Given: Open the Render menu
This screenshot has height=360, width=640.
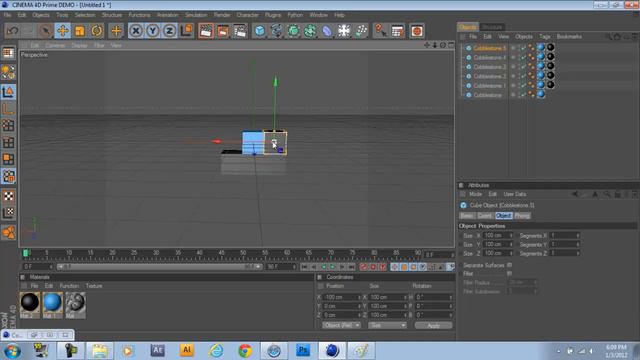Looking at the screenshot, I should coord(222,15).
